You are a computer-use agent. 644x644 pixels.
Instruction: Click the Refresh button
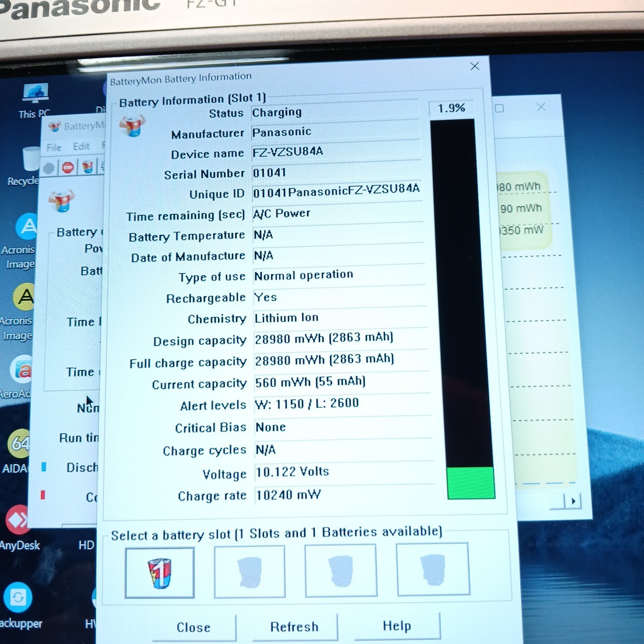294,627
